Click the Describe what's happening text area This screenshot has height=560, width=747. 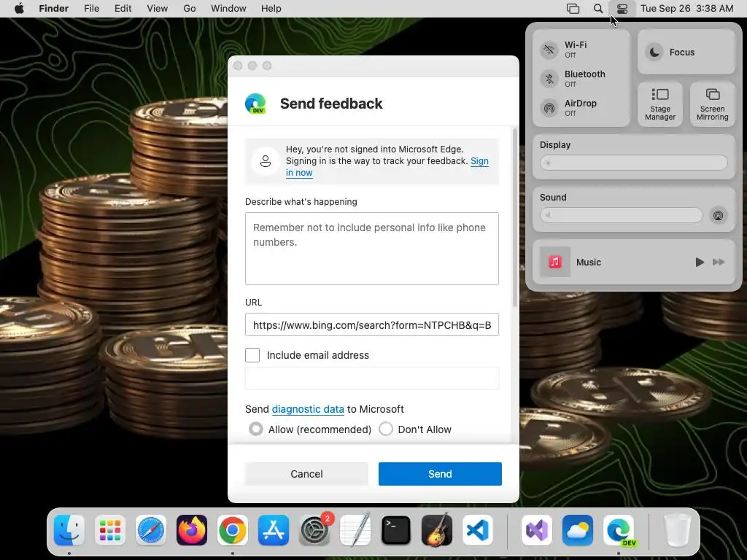pyautogui.click(x=371, y=249)
